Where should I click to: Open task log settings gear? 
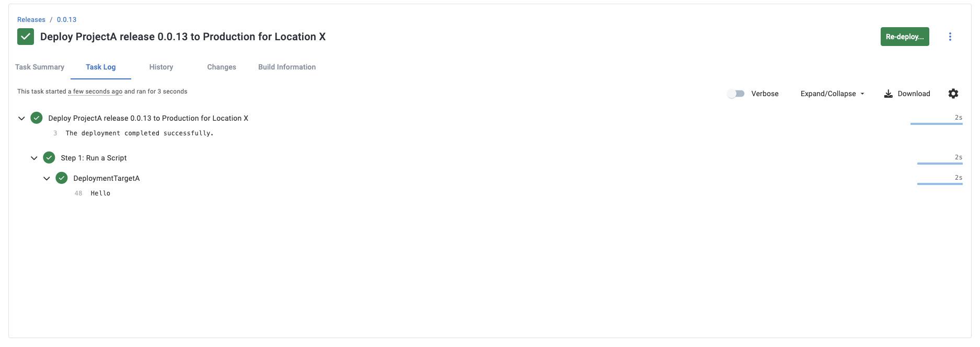[x=953, y=94]
